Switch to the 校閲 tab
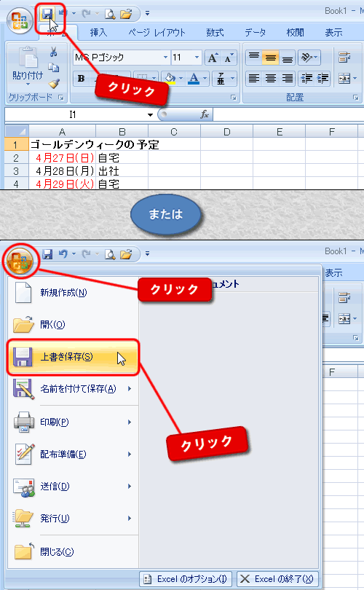The image size is (364, 590). [x=295, y=33]
